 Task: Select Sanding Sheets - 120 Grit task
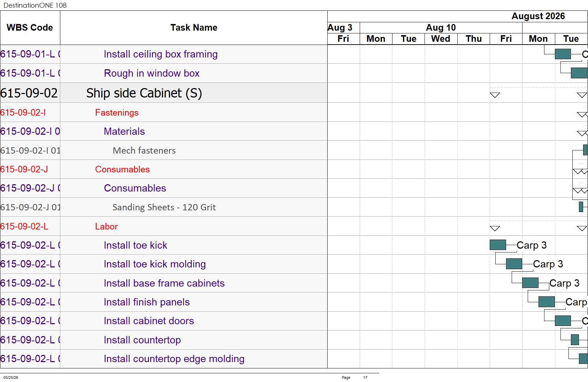164,207
